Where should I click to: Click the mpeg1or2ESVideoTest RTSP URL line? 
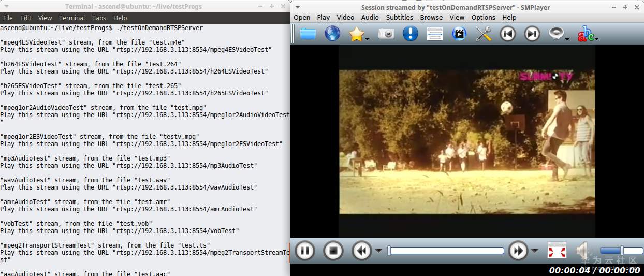141,144
